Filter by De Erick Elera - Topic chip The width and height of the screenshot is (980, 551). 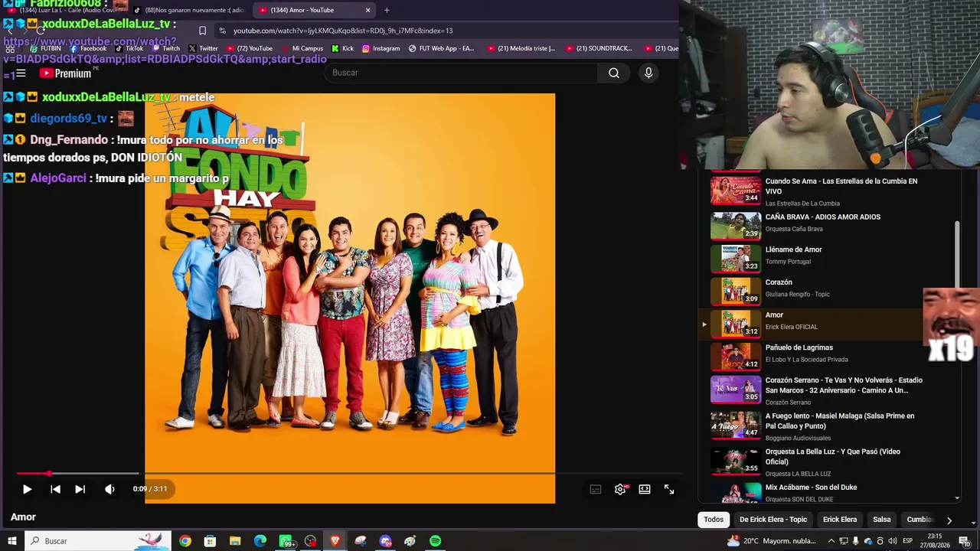(773, 520)
